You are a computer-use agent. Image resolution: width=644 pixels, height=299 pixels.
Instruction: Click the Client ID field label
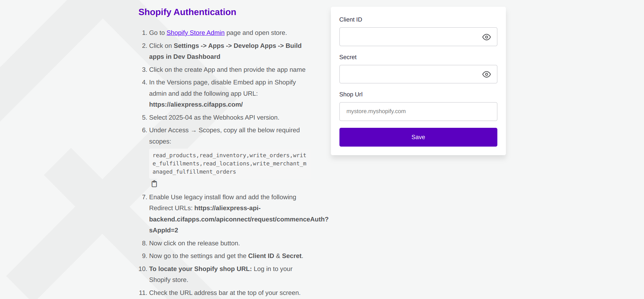point(350,19)
